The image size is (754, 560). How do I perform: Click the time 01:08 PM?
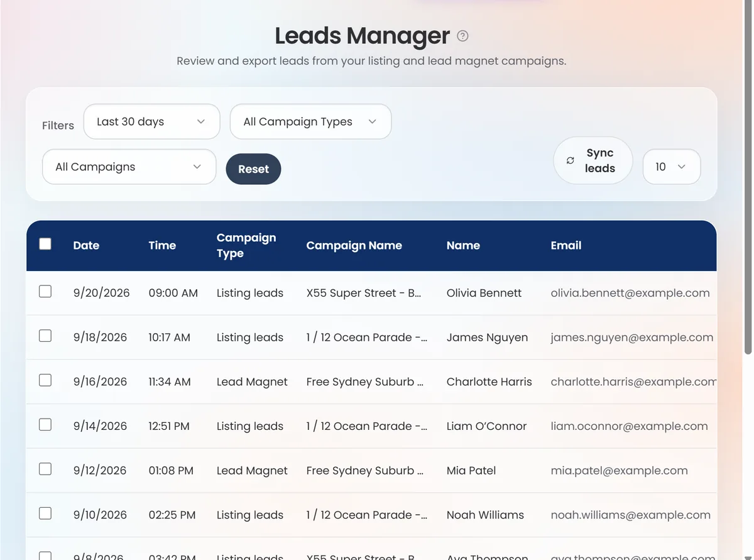[171, 471]
